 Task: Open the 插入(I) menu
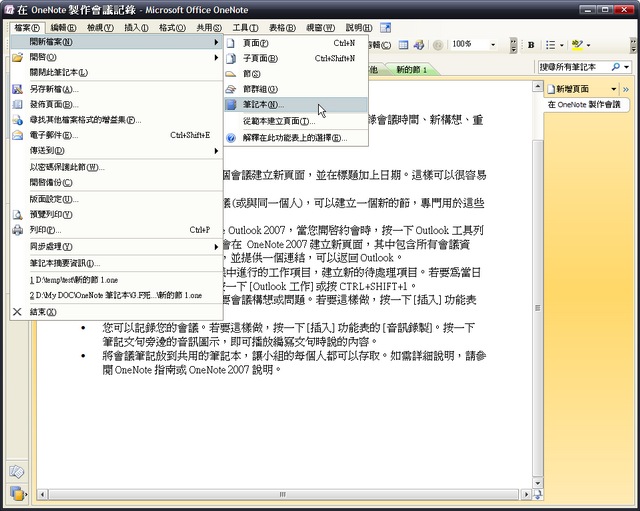[136, 28]
